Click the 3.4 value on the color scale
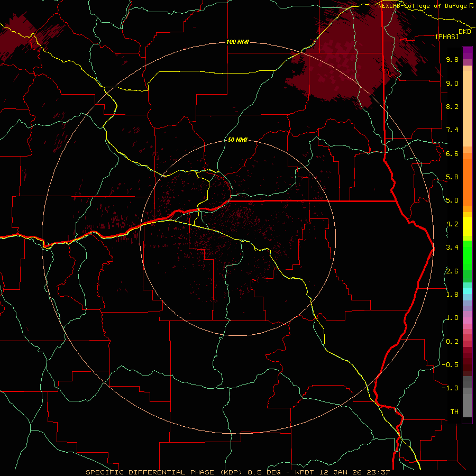Screen dimensions: 476x476 (452, 248)
